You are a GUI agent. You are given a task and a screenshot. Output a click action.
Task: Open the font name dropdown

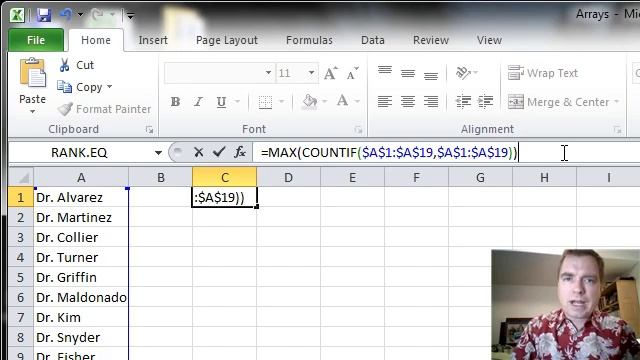pos(268,73)
